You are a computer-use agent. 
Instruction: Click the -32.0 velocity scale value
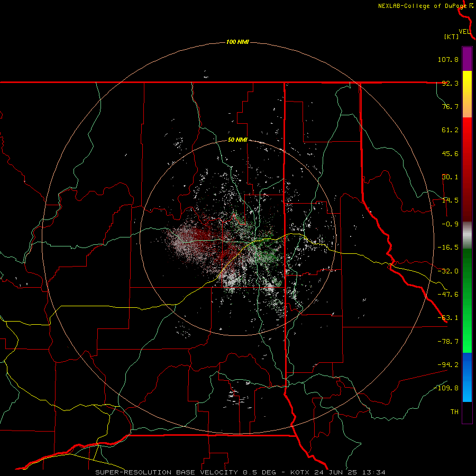(448, 271)
